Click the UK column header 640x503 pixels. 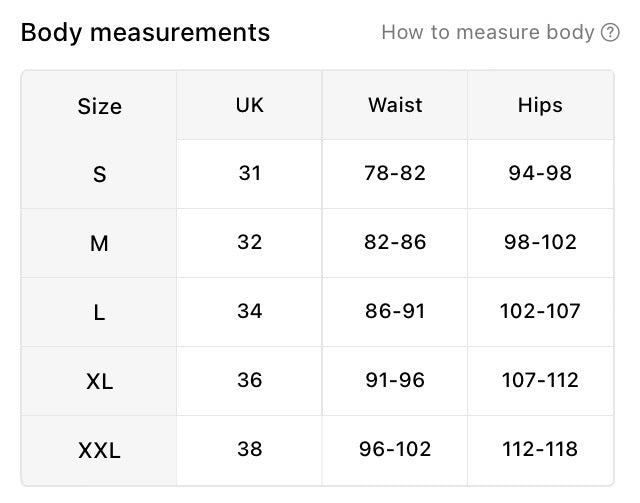(x=249, y=105)
